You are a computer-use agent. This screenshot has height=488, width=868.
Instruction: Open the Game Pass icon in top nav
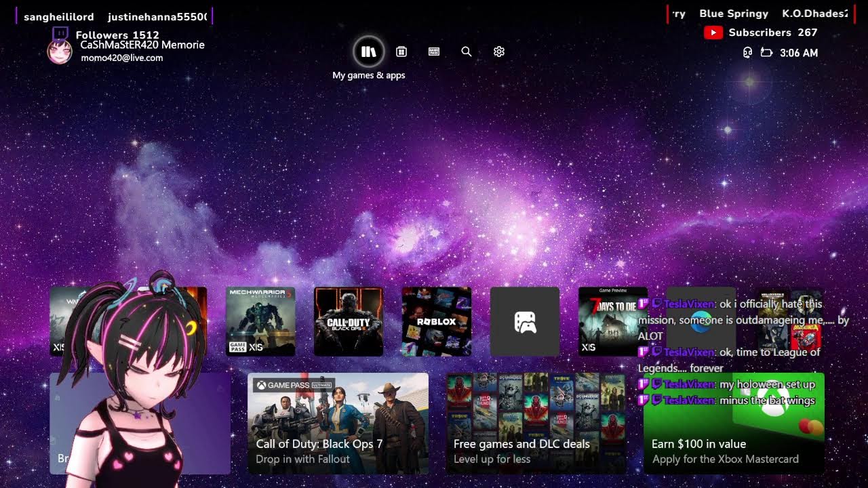tap(434, 52)
